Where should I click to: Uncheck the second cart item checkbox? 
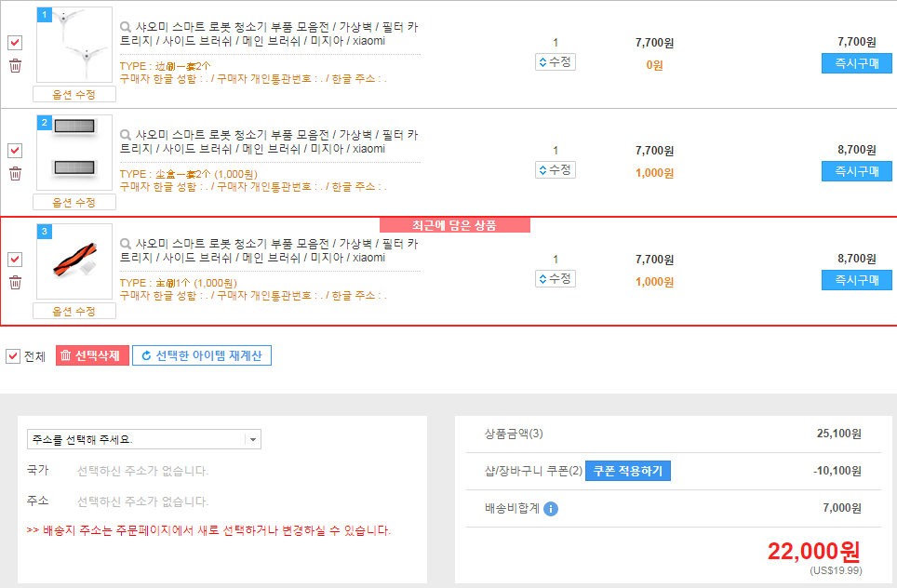tap(15, 151)
